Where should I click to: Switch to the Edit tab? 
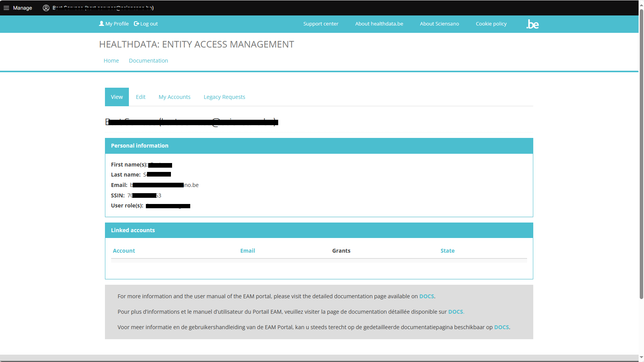(x=140, y=97)
